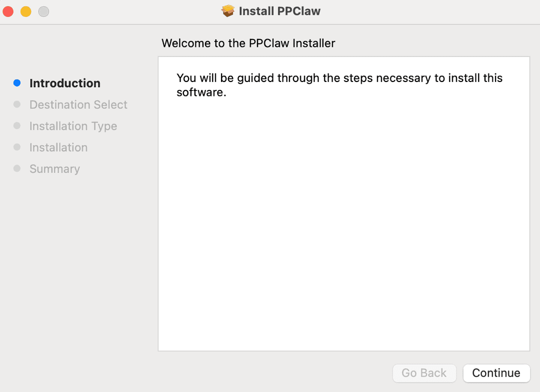Viewport: 540px width, 392px height.
Task: Click the welcome heading text
Action: (x=248, y=43)
